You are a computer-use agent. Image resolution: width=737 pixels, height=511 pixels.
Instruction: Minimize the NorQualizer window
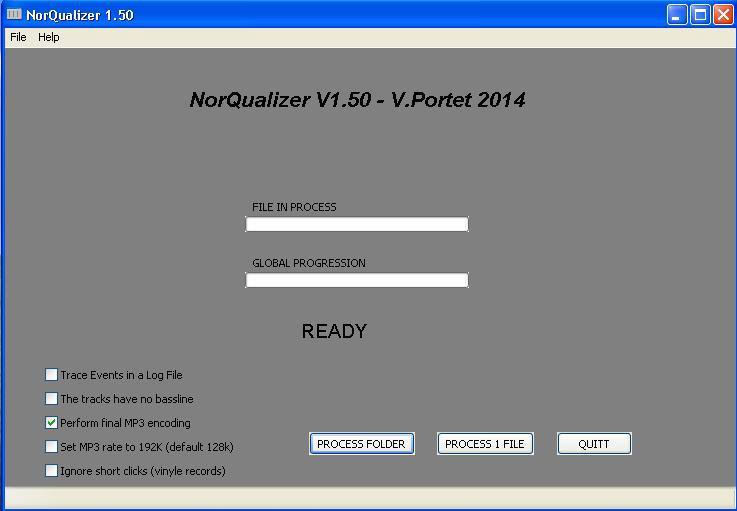tap(678, 15)
